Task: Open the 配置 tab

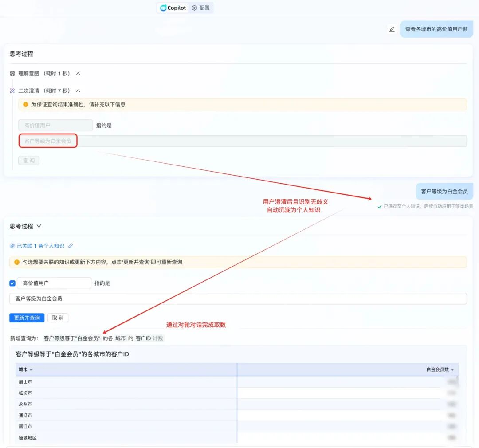Action: coord(201,8)
